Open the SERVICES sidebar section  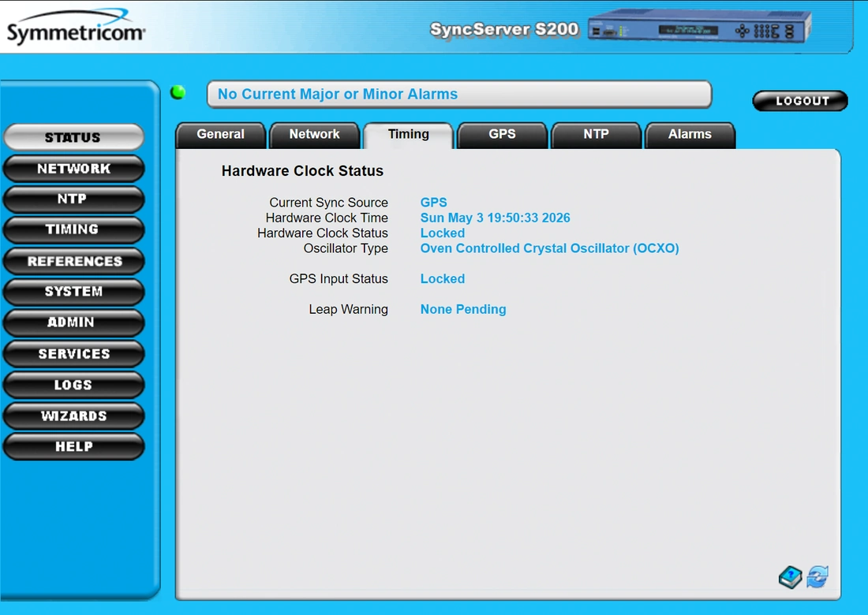[x=73, y=354]
